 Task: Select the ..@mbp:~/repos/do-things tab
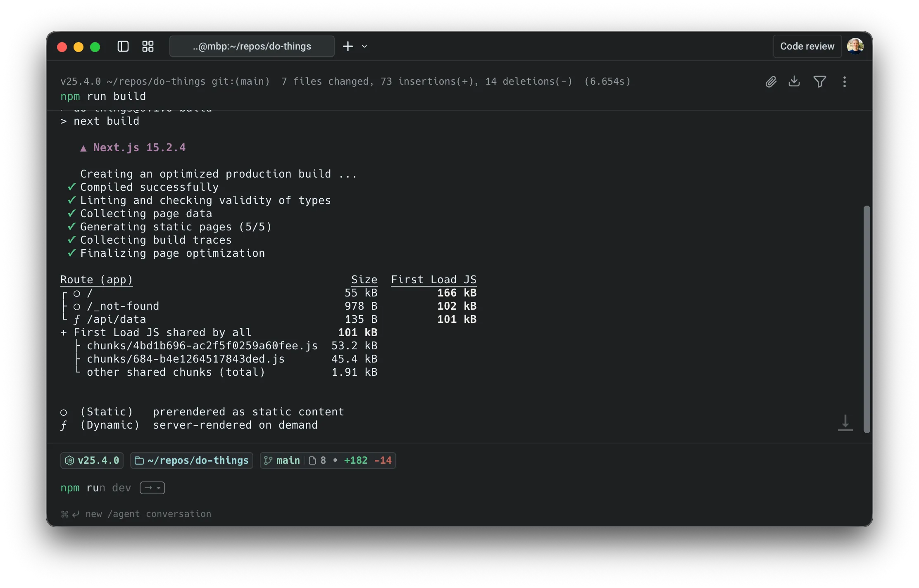click(252, 46)
